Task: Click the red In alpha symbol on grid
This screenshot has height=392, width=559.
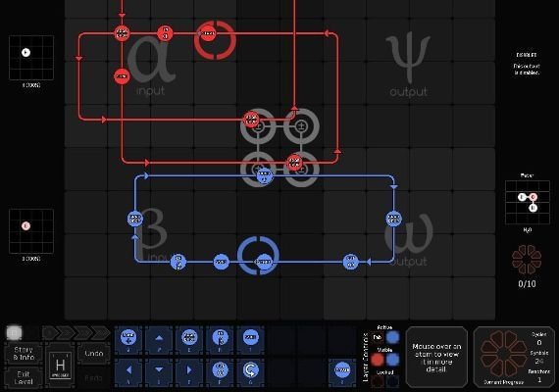Action: tap(165, 34)
